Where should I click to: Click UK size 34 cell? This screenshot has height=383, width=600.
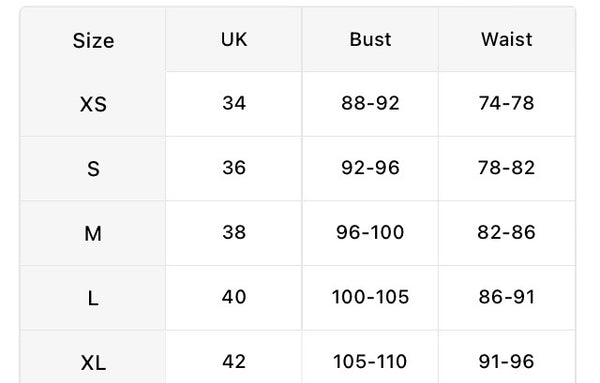pos(234,103)
